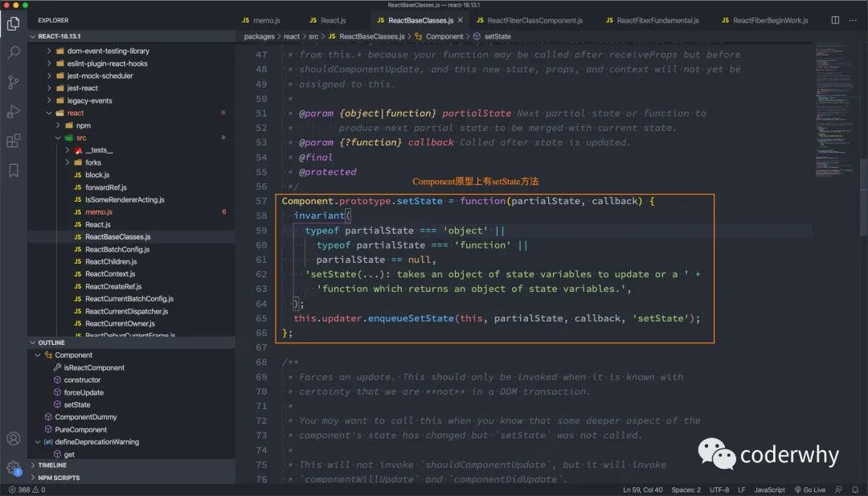Switch to the ReactFiberClassComponent.js tab
Image resolution: width=868 pixels, height=496 pixels.
tap(530, 20)
